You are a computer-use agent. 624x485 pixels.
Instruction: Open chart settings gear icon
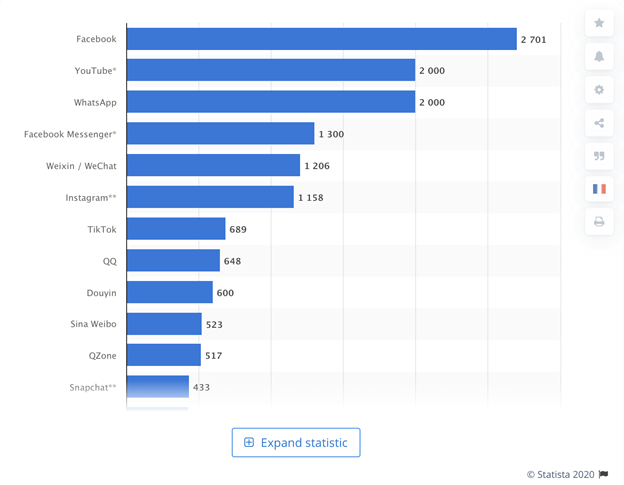599,90
